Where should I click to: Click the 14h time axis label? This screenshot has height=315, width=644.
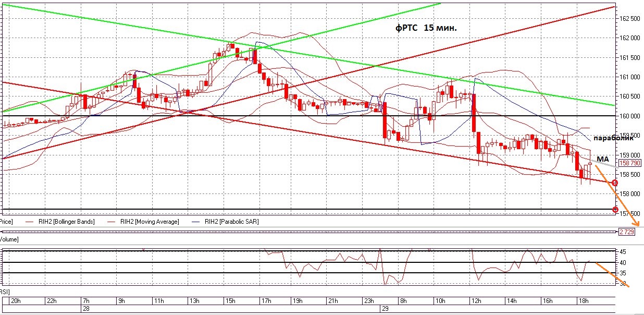coord(512,301)
